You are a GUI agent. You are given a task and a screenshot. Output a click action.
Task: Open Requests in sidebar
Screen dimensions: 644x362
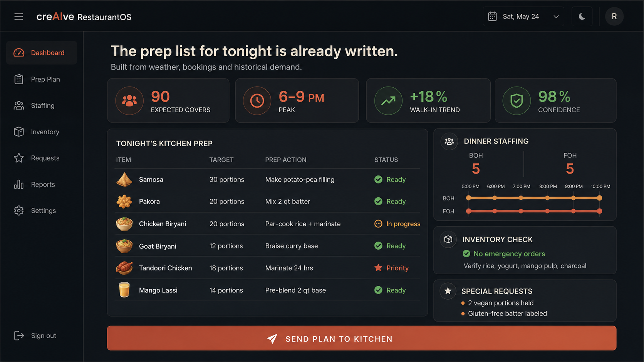42,158
